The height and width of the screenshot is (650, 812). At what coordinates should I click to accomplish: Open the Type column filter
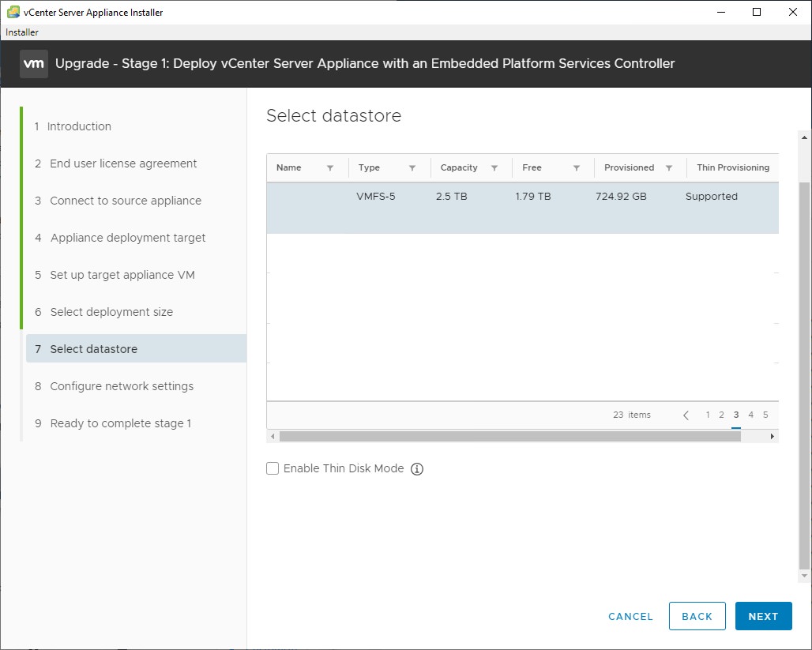click(x=412, y=167)
